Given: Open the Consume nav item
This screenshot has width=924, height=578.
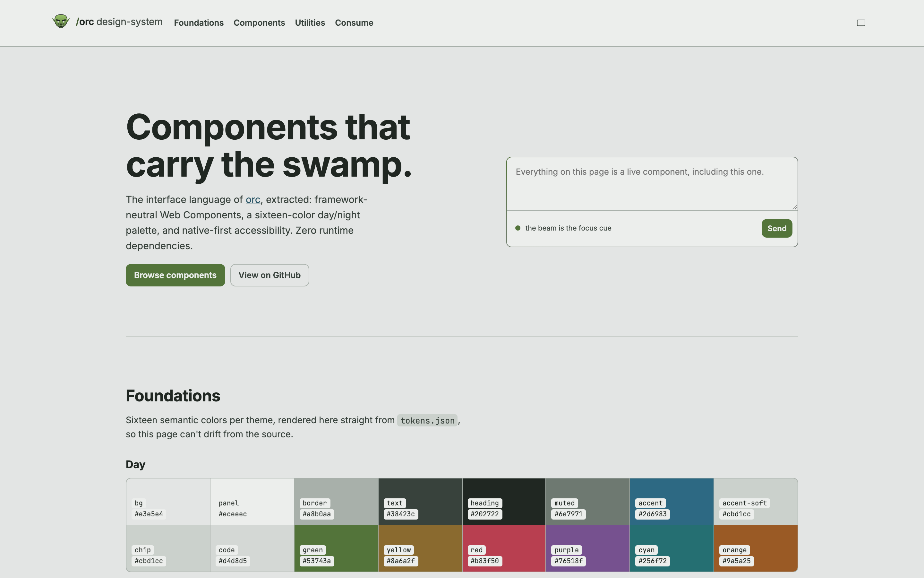Looking at the screenshot, I should click(354, 23).
